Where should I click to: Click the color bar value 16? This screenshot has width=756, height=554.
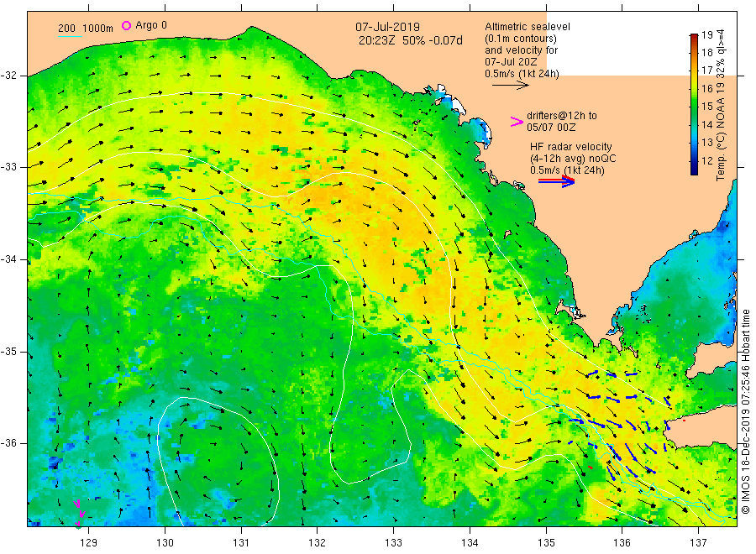point(706,89)
